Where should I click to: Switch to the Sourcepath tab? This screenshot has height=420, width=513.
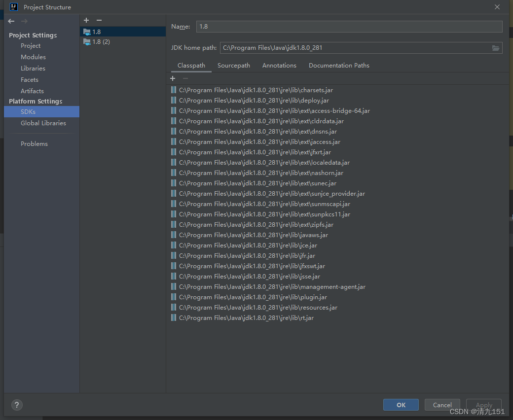(233, 65)
